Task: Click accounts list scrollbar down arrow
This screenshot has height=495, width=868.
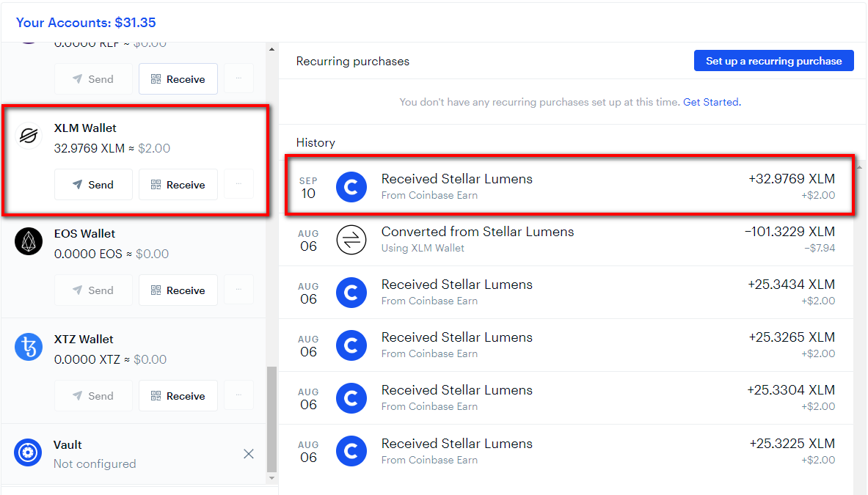Action: tap(271, 478)
